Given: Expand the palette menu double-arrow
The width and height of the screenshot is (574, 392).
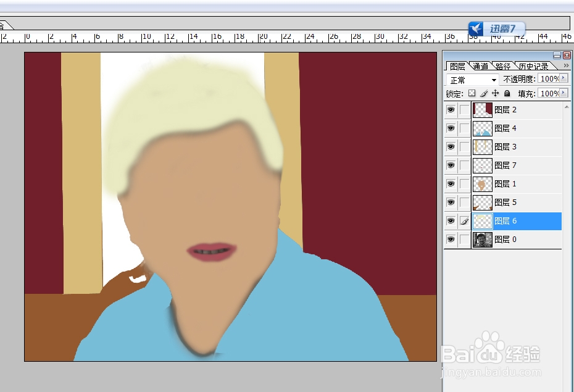Looking at the screenshot, I should [x=567, y=65].
